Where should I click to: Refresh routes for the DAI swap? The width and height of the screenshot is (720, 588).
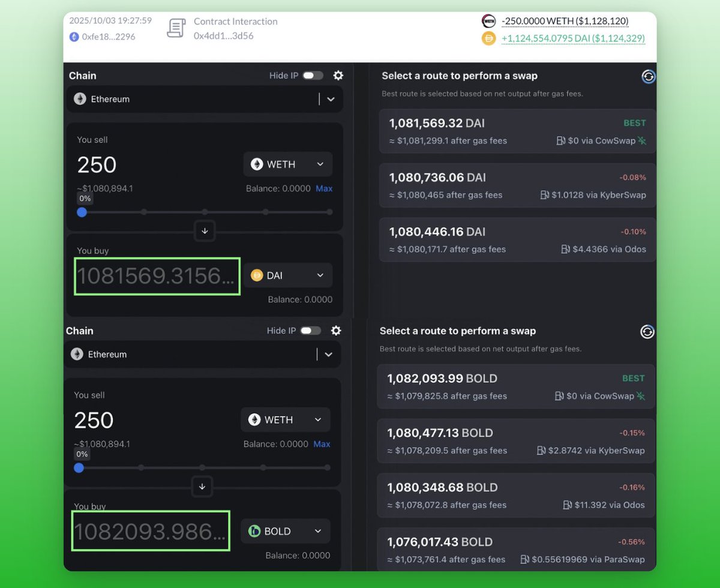pos(649,77)
